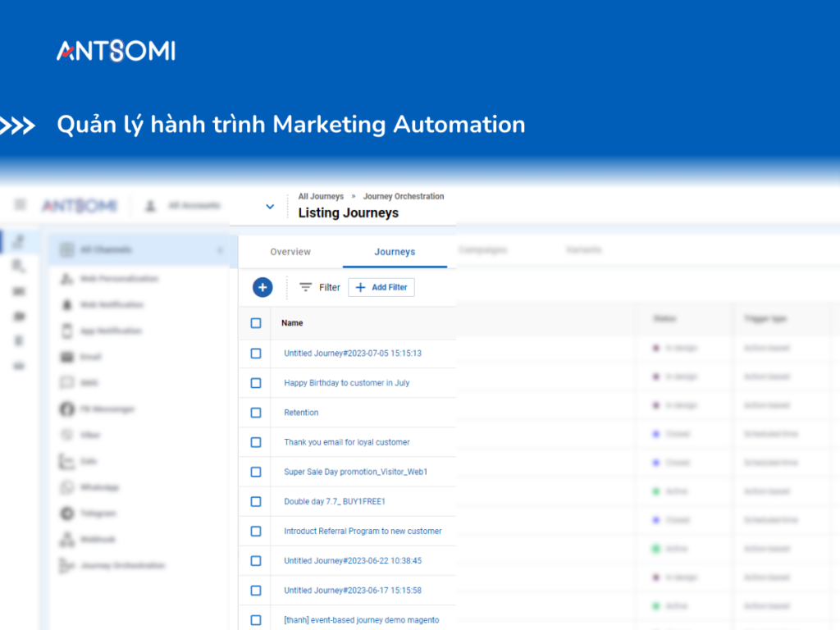Open Super Sale Day promotion_Visitor_Web1 journey
This screenshot has height=630, width=840.
(356, 472)
